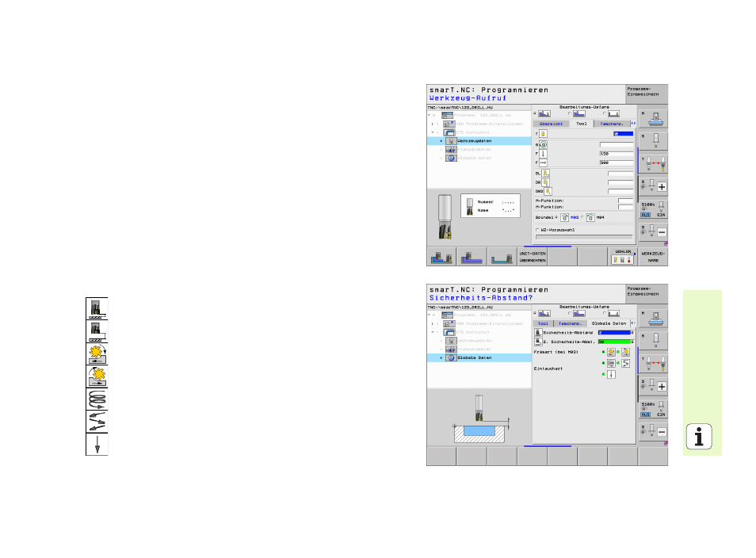Click the minus spindle button in Werkzeug-Aufruf screen
Viewport: 756px width, 558px height.
662,232
